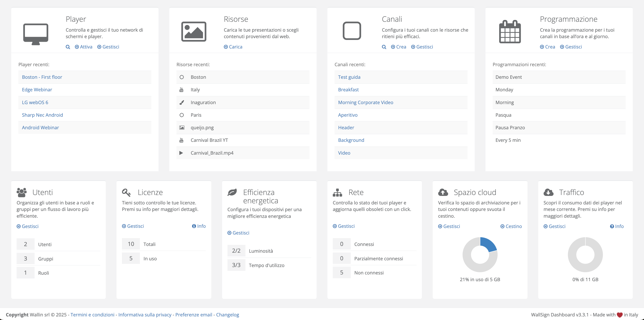Click Gestisci in Efficienza energetica card
644x320 pixels.
click(238, 233)
